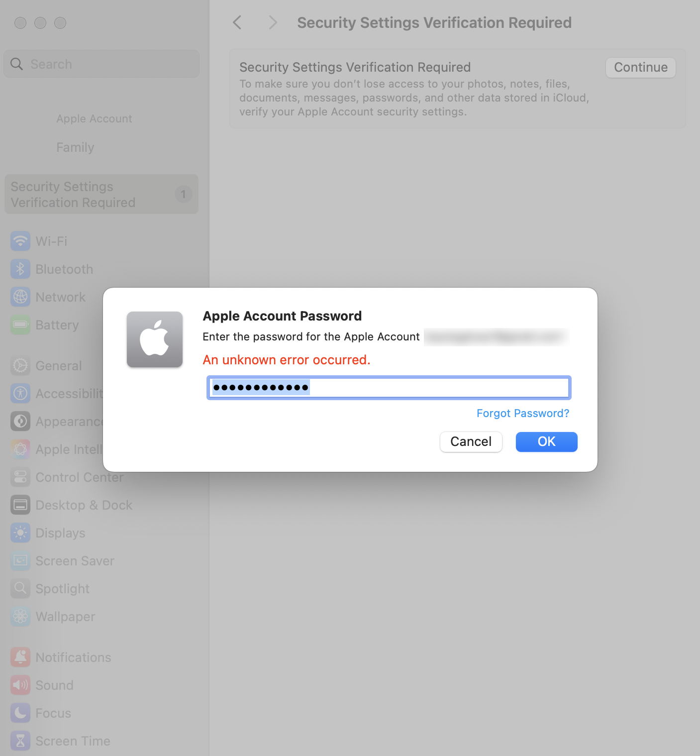Click the Battery icon in sidebar
Screen dimensions: 700x756
[20, 325]
